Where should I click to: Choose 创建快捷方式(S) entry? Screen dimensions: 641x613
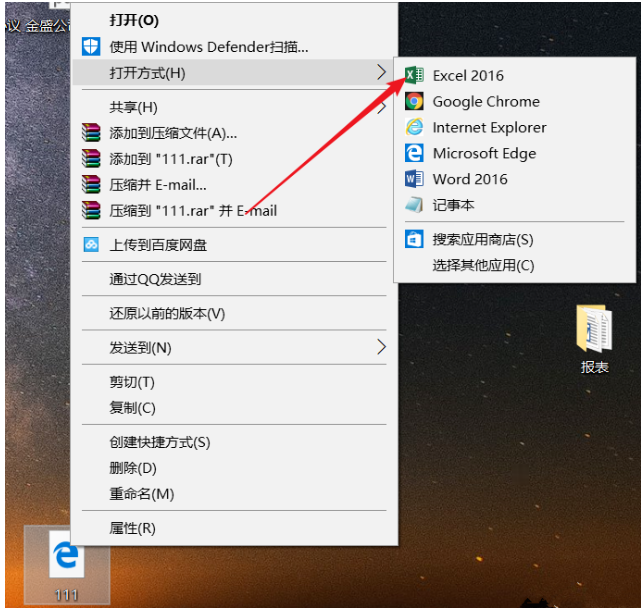coord(234,442)
